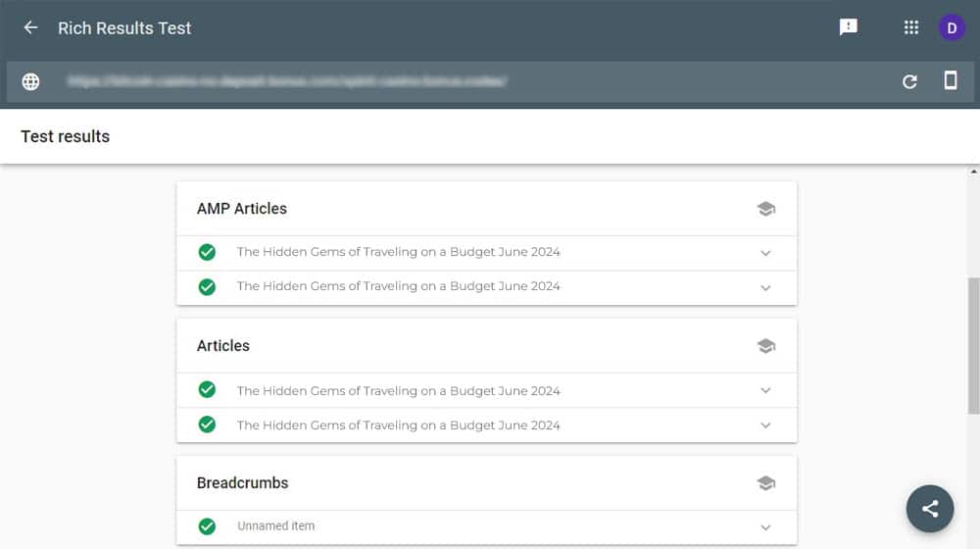Rerun the test with the refresh icon
The image size is (980, 549).
point(909,81)
